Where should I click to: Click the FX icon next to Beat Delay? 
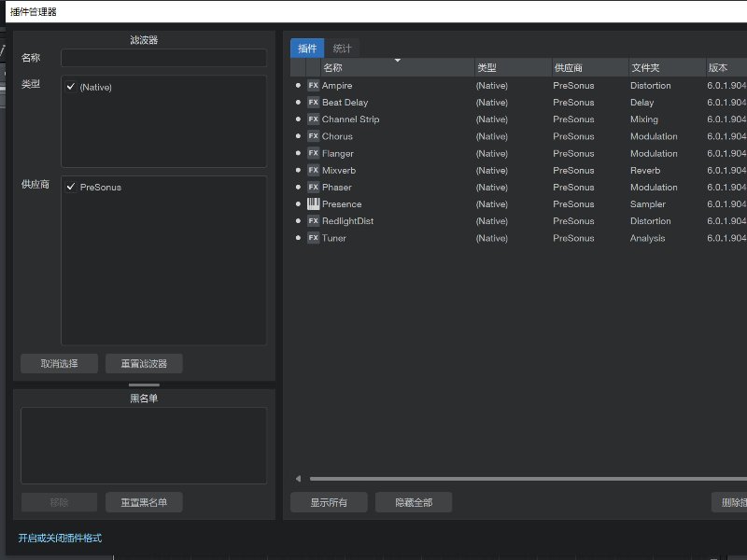pyautogui.click(x=313, y=103)
